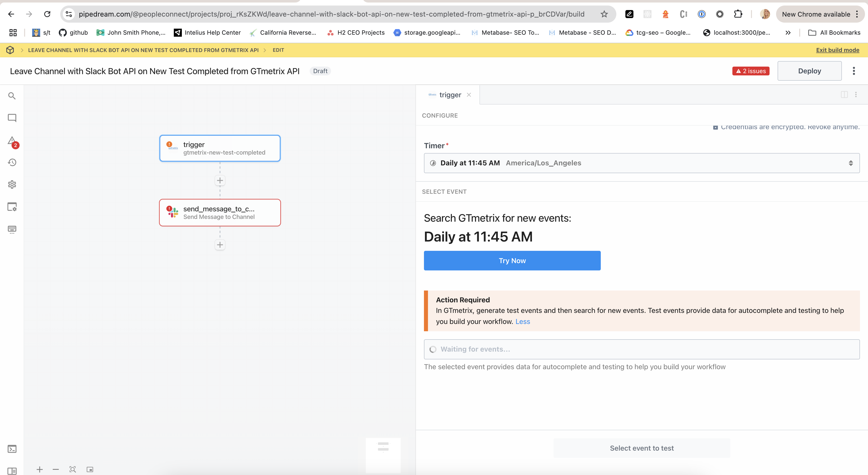Screen dimensions: 868x475
Task: Select the trigger tab in right panel
Action: point(450,95)
